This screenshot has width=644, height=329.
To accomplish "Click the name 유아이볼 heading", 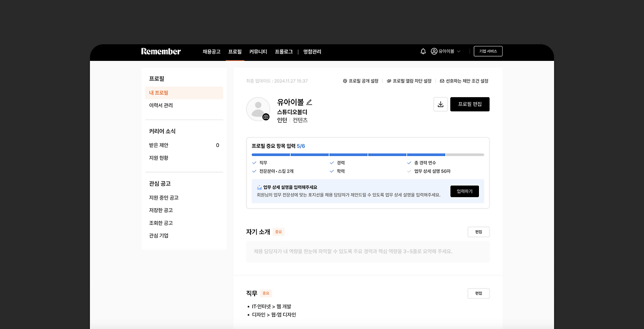I will point(290,102).
